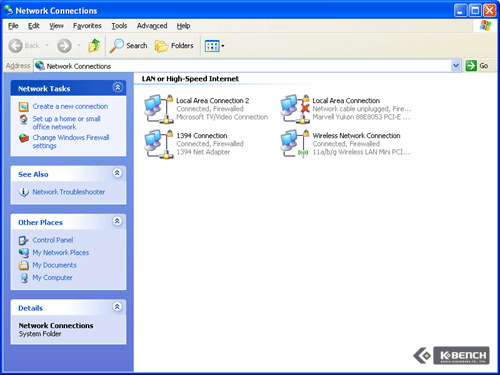Screen dimensions: 500x375
Task: Click the 1394 Net Adapter text
Action: coord(203,152)
